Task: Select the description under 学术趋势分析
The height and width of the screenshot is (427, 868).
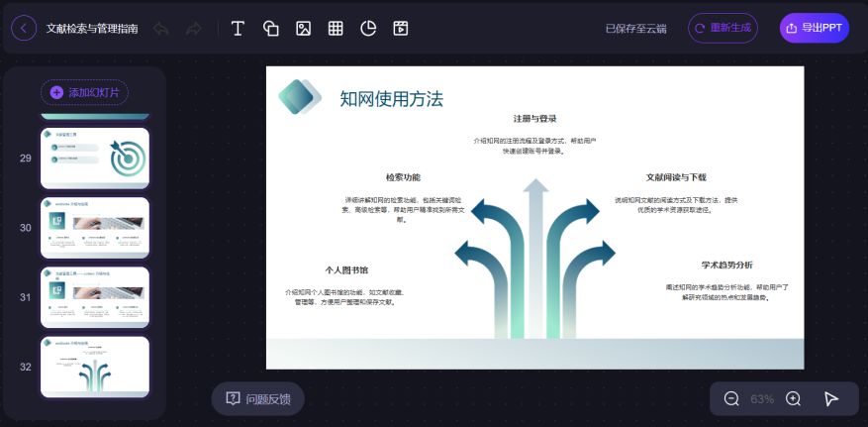Action: [x=726, y=292]
